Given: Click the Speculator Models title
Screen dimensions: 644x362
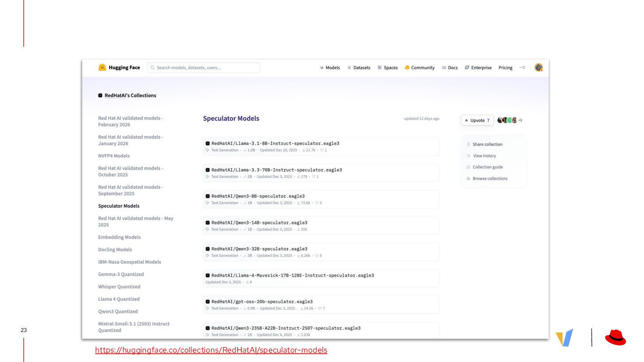Looking at the screenshot, I should pyautogui.click(x=231, y=118).
